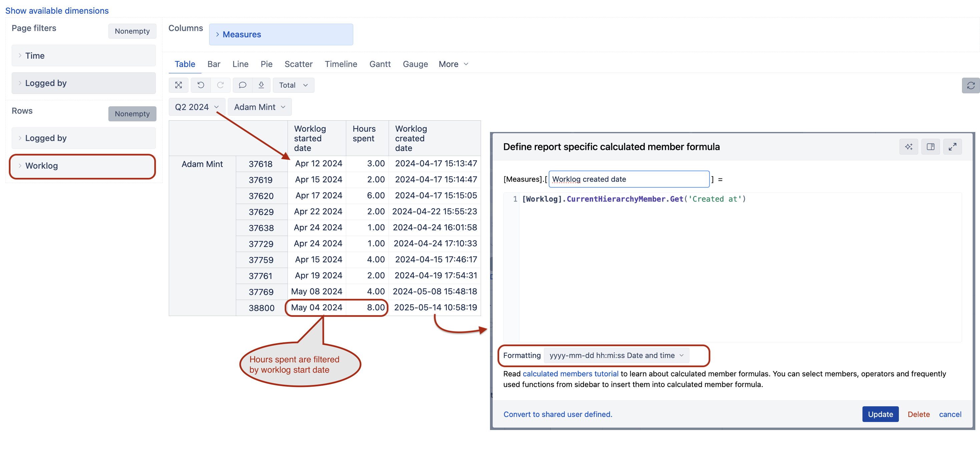Click the fullscreen table toolbar icon
The height and width of the screenshot is (476, 980).
(178, 85)
